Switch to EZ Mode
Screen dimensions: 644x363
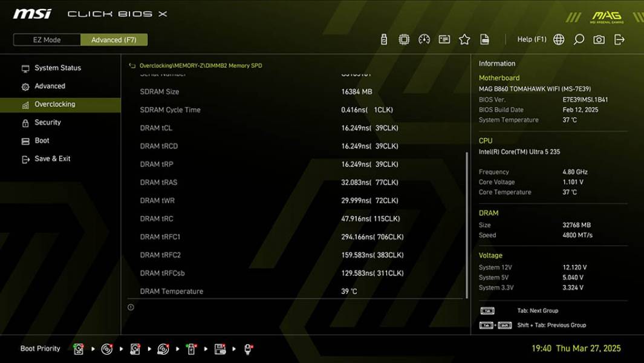tap(47, 40)
